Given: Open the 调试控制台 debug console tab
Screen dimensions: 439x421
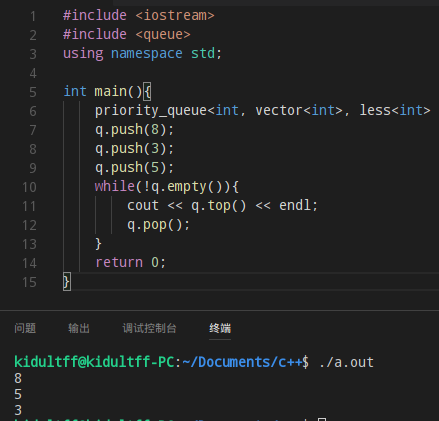Looking at the screenshot, I should tap(149, 328).
